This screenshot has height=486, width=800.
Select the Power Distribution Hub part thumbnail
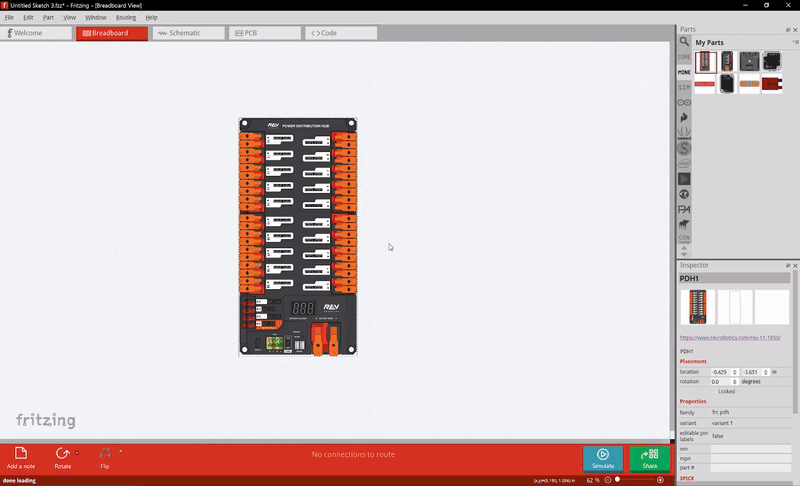705,62
